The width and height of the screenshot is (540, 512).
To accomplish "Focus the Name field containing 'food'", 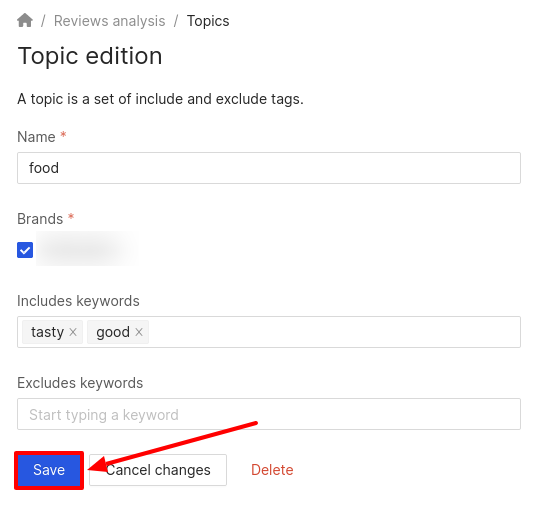I will pyautogui.click(x=269, y=168).
